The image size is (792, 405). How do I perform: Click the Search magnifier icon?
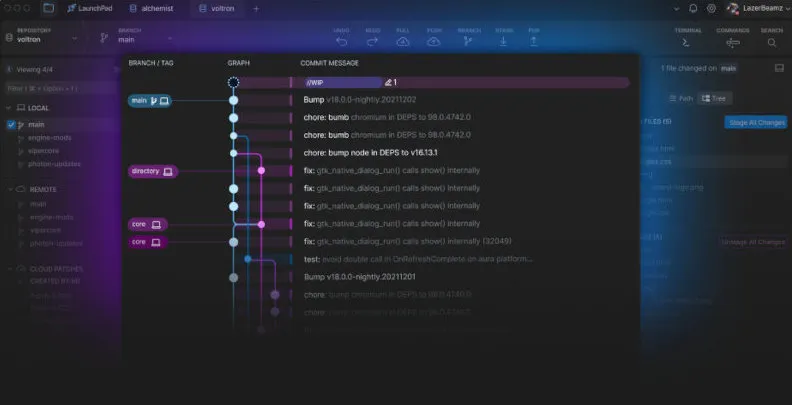[x=772, y=43]
